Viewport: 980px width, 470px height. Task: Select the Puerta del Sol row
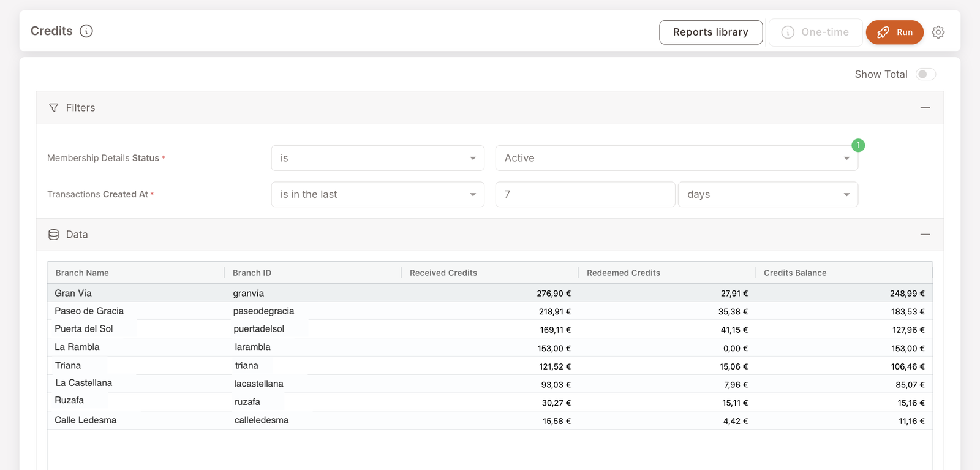click(x=490, y=329)
